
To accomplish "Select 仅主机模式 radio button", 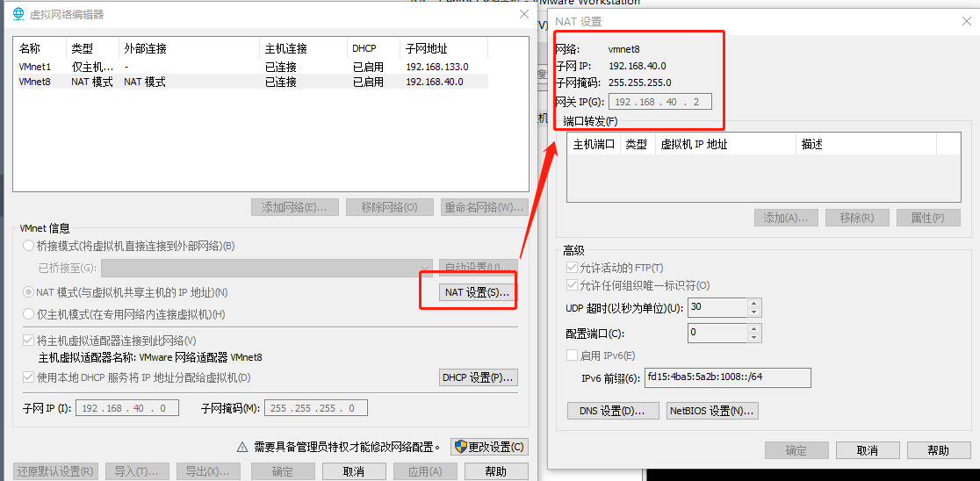I will [x=28, y=313].
